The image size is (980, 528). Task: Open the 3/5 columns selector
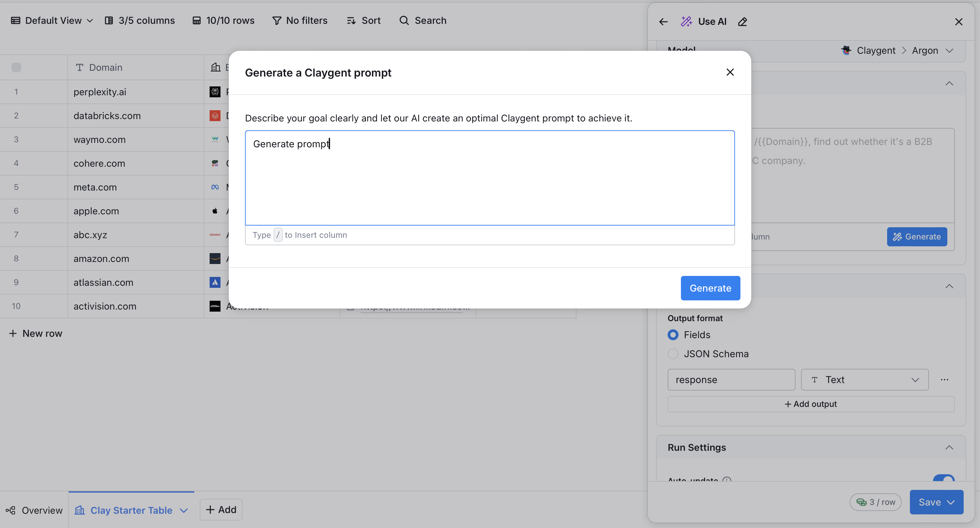[x=140, y=20]
